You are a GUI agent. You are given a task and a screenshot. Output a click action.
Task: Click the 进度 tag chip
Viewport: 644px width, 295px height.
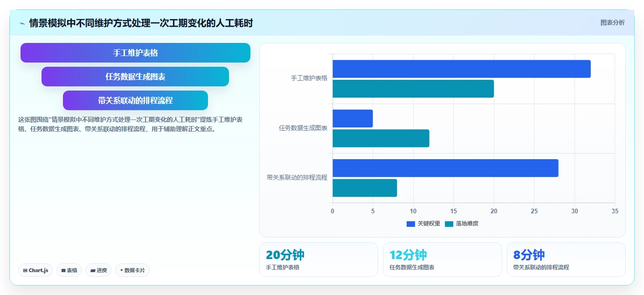pyautogui.click(x=98, y=270)
